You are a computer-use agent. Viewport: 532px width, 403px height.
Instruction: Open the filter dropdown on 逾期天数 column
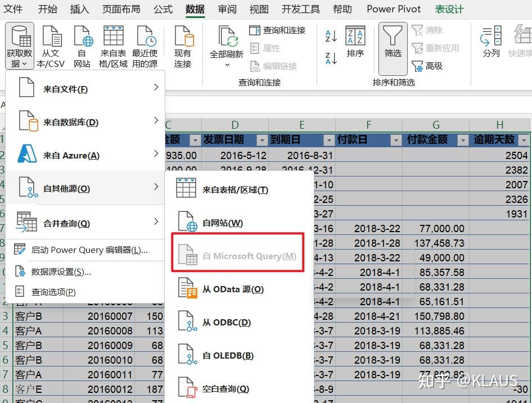[x=524, y=139]
